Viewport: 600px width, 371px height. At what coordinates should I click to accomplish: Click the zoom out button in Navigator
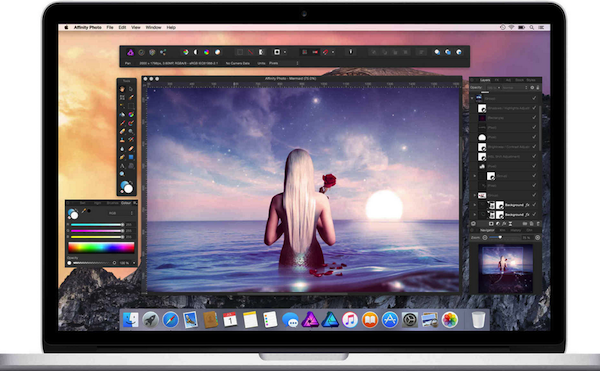(x=485, y=238)
